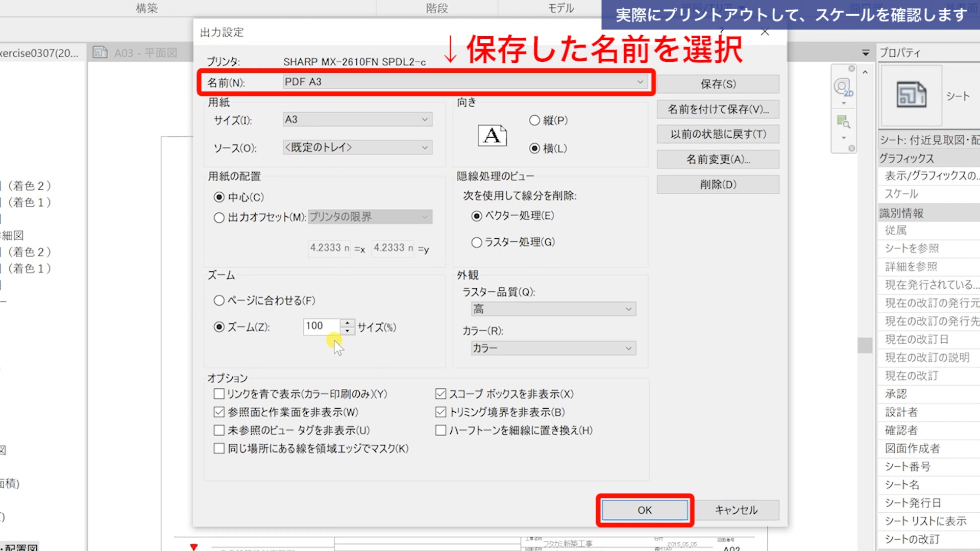Viewport: 980px width, 551px height.
Task: Select ページに合わせる(F) zoom option
Action: click(219, 300)
